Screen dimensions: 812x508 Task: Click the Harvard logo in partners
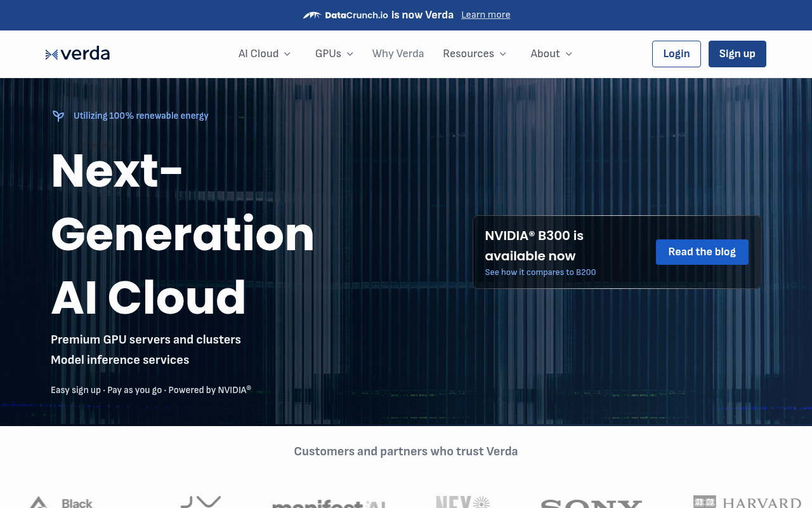pyautogui.click(x=747, y=502)
